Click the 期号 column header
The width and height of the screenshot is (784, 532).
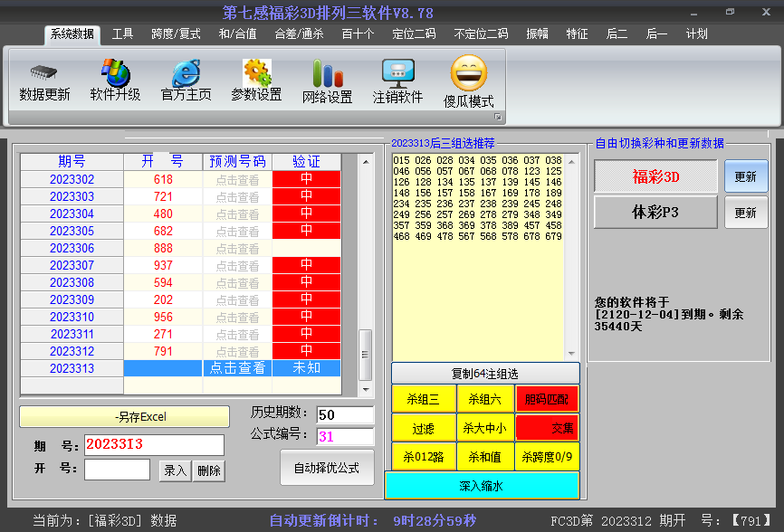[72, 161]
